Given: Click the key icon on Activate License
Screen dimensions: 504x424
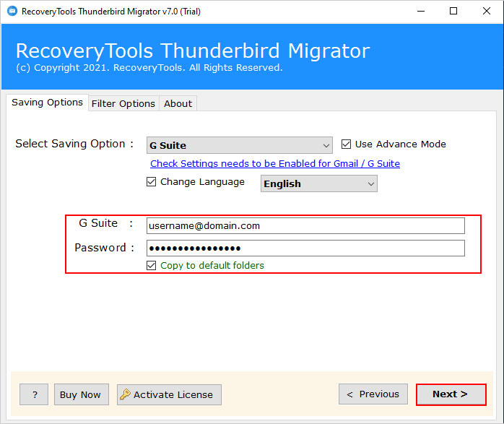Looking at the screenshot, I should [125, 394].
